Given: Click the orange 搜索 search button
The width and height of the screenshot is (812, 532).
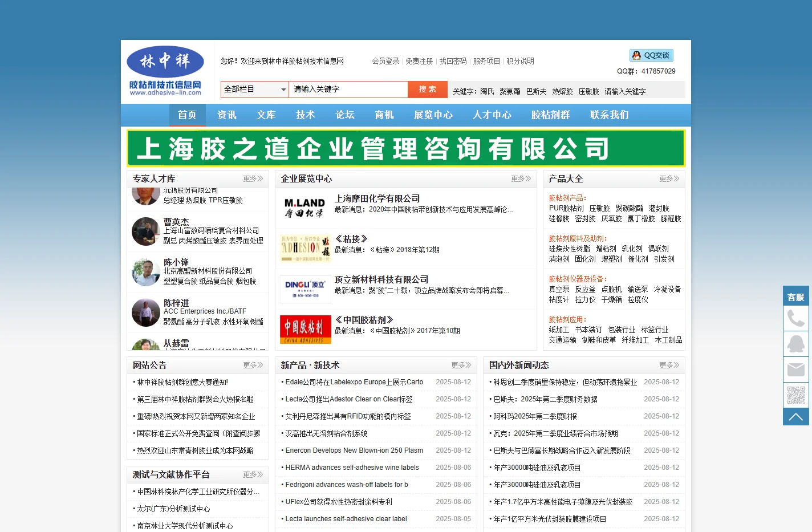Looking at the screenshot, I should [x=428, y=90].
